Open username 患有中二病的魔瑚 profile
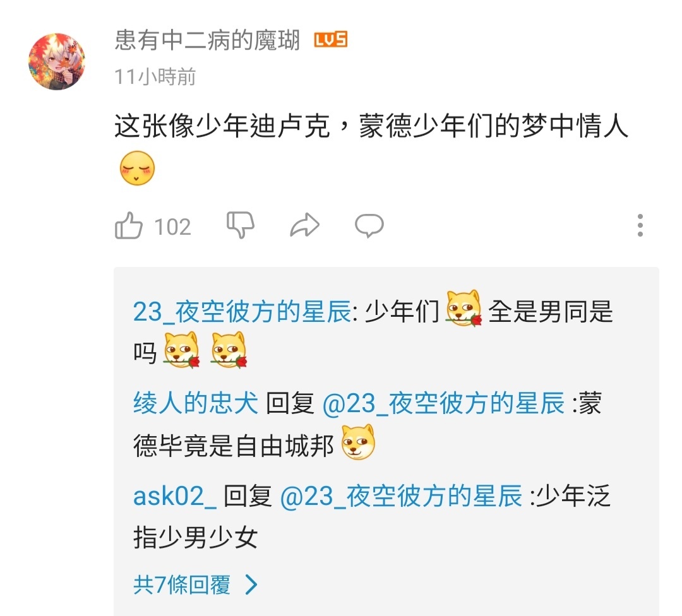This screenshot has width=682, height=616. [x=207, y=40]
